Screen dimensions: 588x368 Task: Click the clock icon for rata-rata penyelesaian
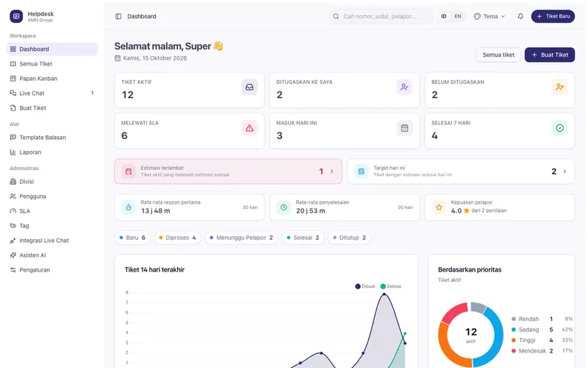point(284,208)
